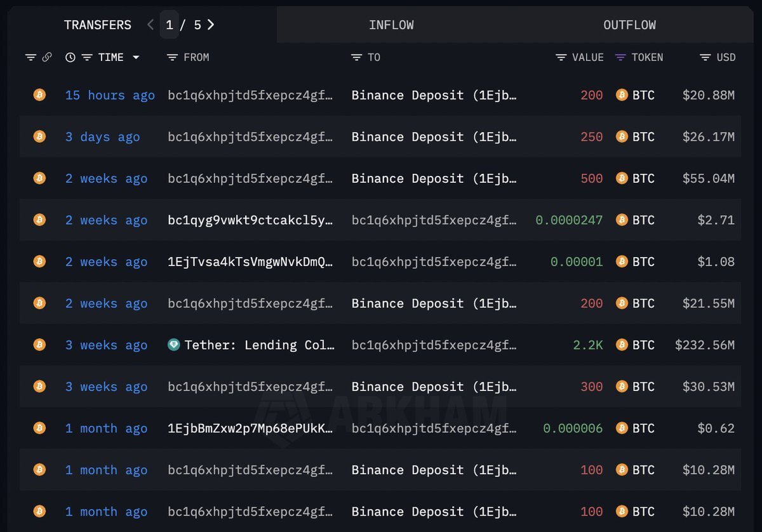The image size is (762, 532).
Task: Go to the next transfers page arrow
Action: tap(211, 25)
